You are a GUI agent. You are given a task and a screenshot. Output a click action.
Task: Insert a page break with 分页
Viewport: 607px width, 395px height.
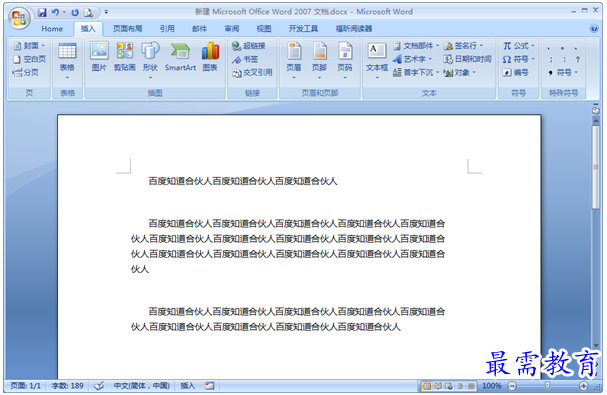pyautogui.click(x=26, y=72)
